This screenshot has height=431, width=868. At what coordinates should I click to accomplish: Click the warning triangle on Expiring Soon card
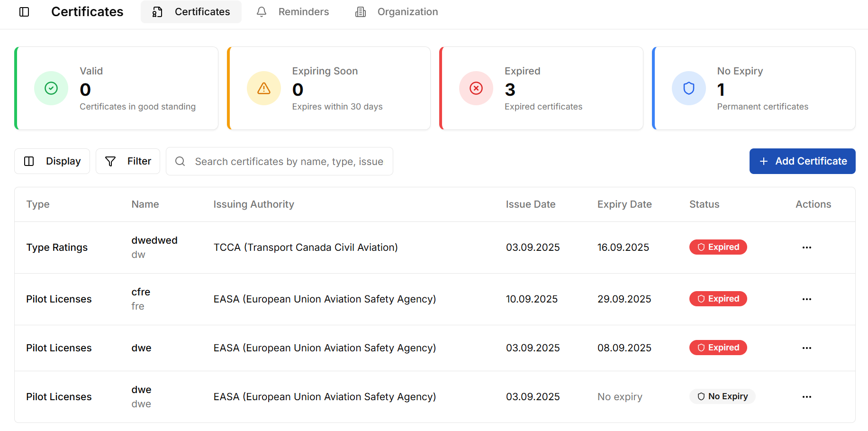(x=263, y=88)
